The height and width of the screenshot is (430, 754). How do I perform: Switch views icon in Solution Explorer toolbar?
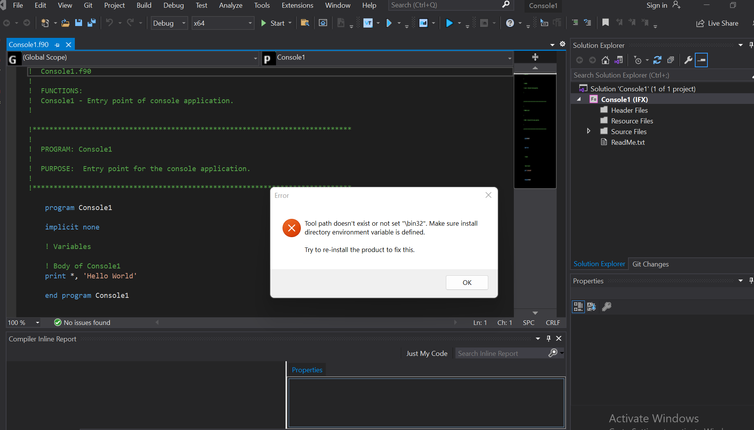[619, 60]
